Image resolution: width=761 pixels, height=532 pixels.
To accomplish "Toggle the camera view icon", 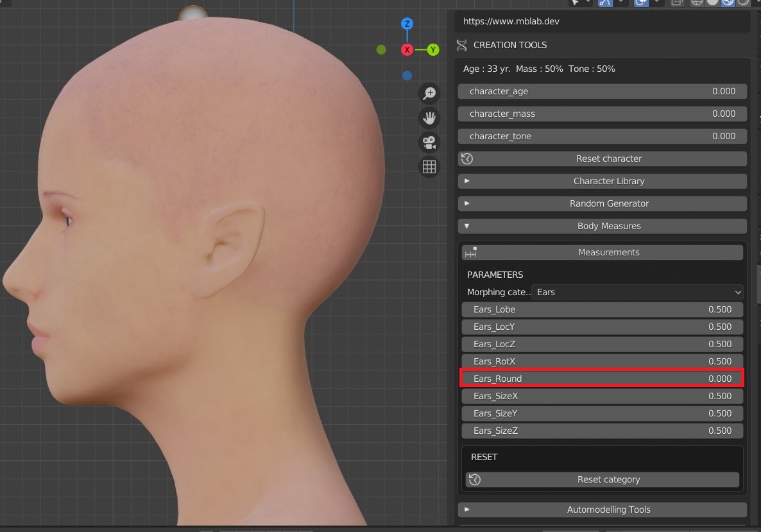I will pyautogui.click(x=429, y=142).
